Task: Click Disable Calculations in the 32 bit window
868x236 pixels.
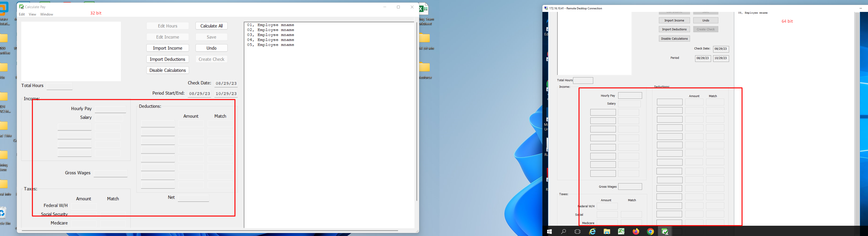Action: pyautogui.click(x=168, y=70)
